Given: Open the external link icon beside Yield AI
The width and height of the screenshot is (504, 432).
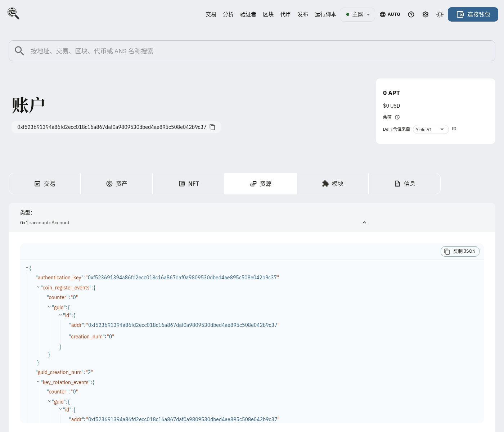Looking at the screenshot, I should [x=454, y=129].
